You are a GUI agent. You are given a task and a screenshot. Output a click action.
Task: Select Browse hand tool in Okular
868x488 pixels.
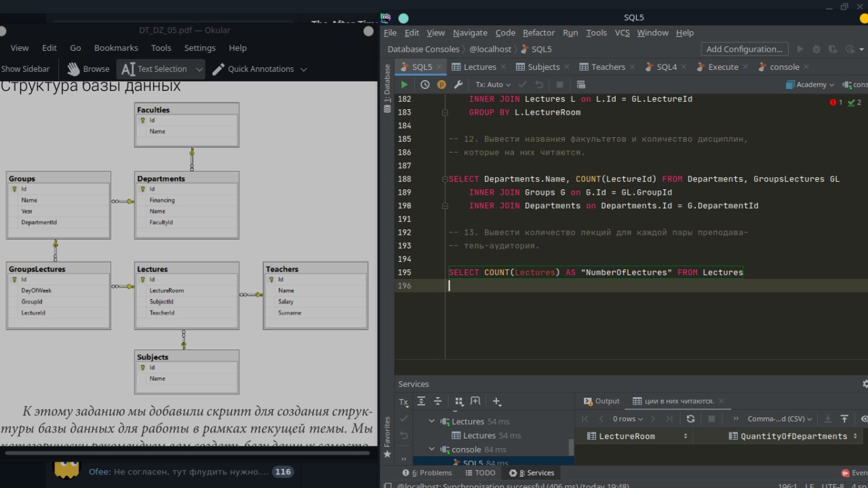[87, 69]
